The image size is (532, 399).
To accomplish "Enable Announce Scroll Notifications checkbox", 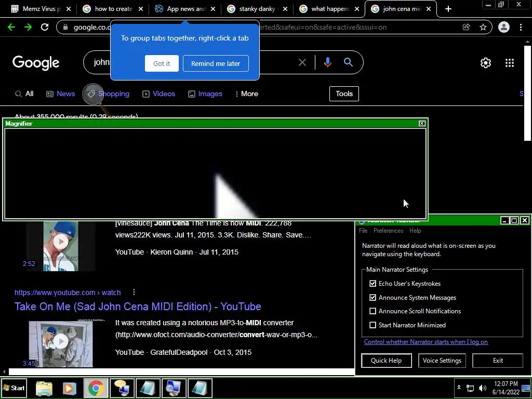I will [x=373, y=311].
